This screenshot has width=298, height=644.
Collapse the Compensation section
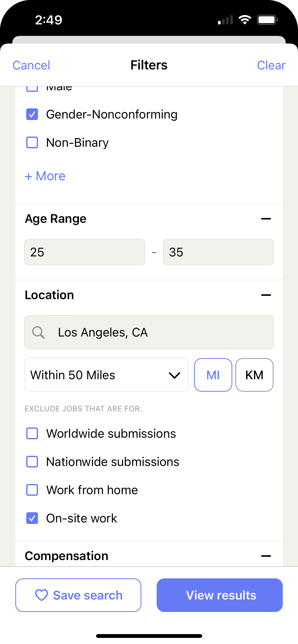(266, 556)
